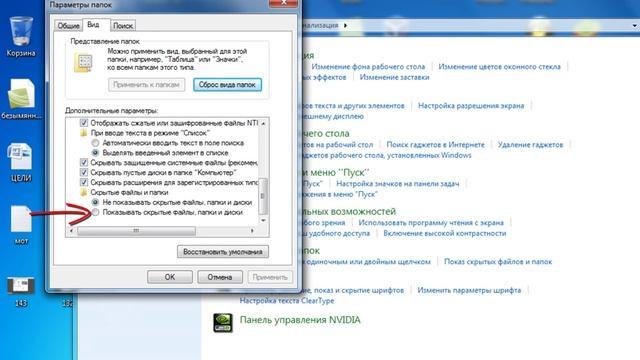Switch to the Общие tab
The width and height of the screenshot is (640, 360).
[x=68, y=26]
